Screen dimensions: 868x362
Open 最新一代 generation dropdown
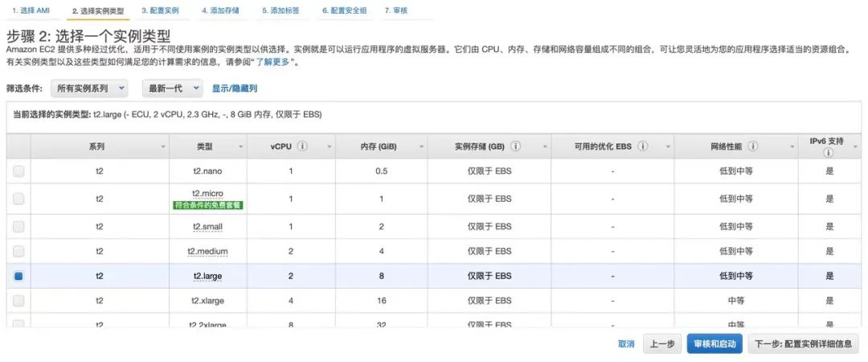click(172, 88)
